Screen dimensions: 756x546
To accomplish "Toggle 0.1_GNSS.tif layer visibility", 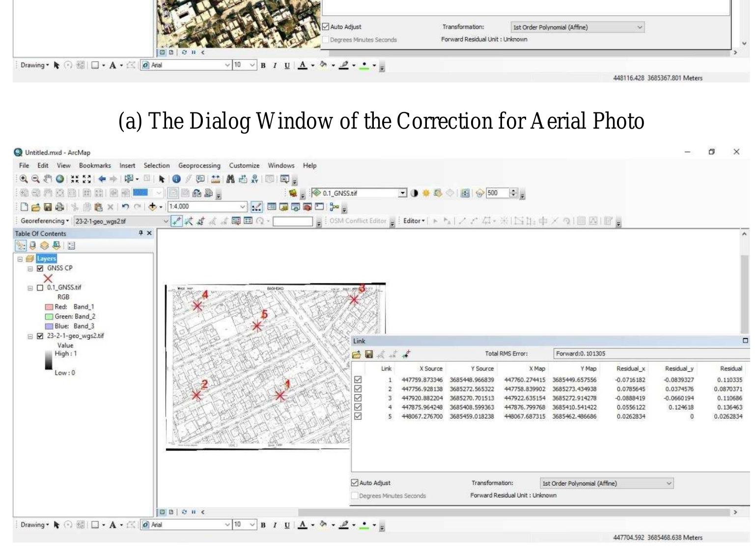I will [40, 288].
